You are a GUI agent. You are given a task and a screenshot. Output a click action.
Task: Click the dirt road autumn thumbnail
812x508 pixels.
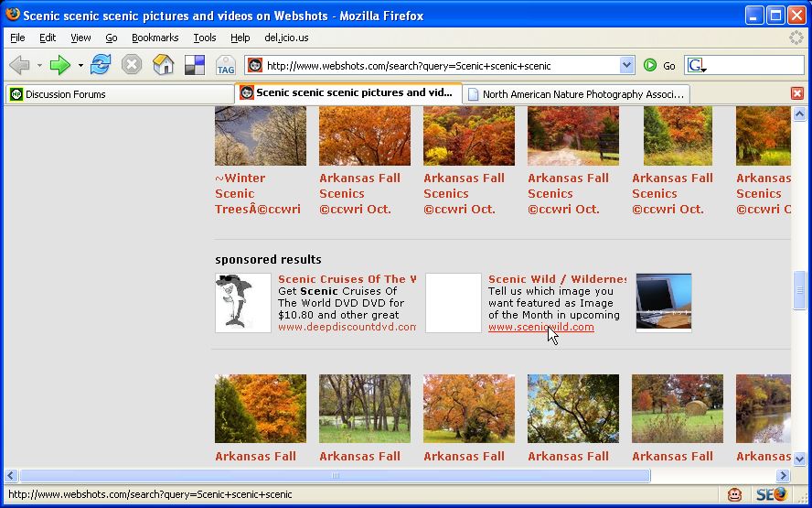point(573,135)
